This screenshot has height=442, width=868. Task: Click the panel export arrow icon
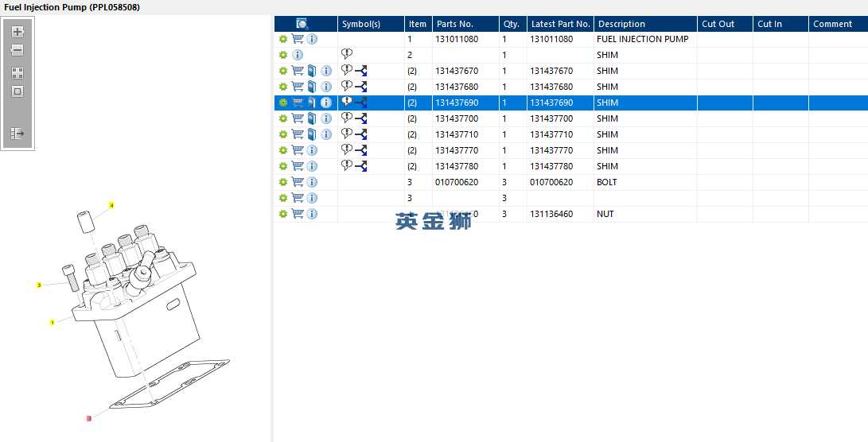point(18,134)
